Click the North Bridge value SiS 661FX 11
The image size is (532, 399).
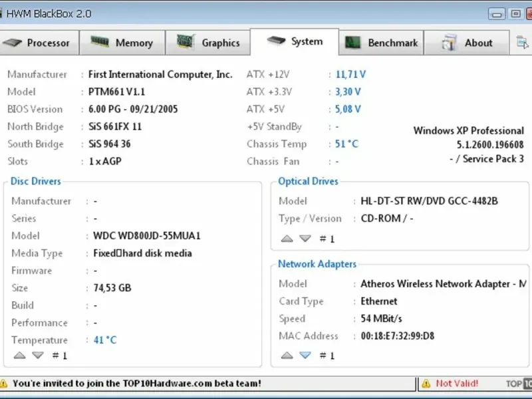tap(115, 126)
